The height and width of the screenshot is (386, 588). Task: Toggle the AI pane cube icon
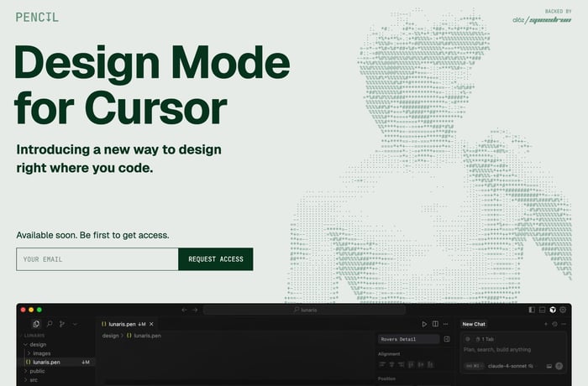pos(553,310)
